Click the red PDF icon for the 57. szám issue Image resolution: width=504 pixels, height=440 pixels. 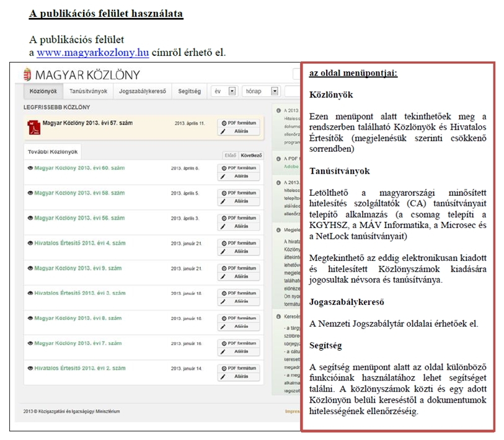[x=33, y=126]
